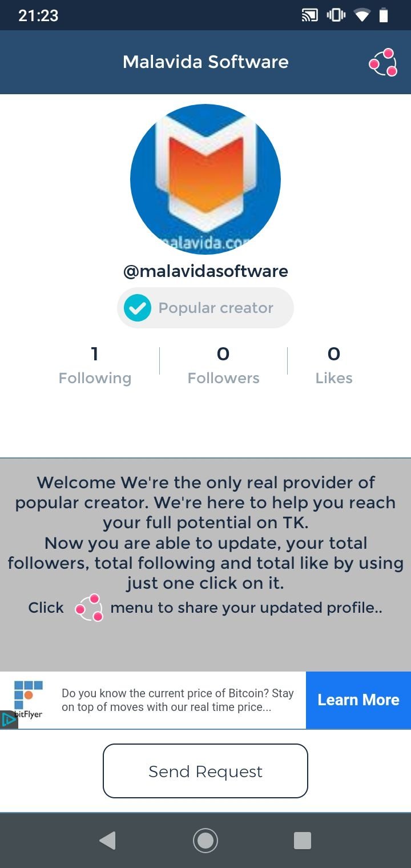The height and width of the screenshot is (868, 411).
Task: Tap the recent apps square button
Action: 303,841
